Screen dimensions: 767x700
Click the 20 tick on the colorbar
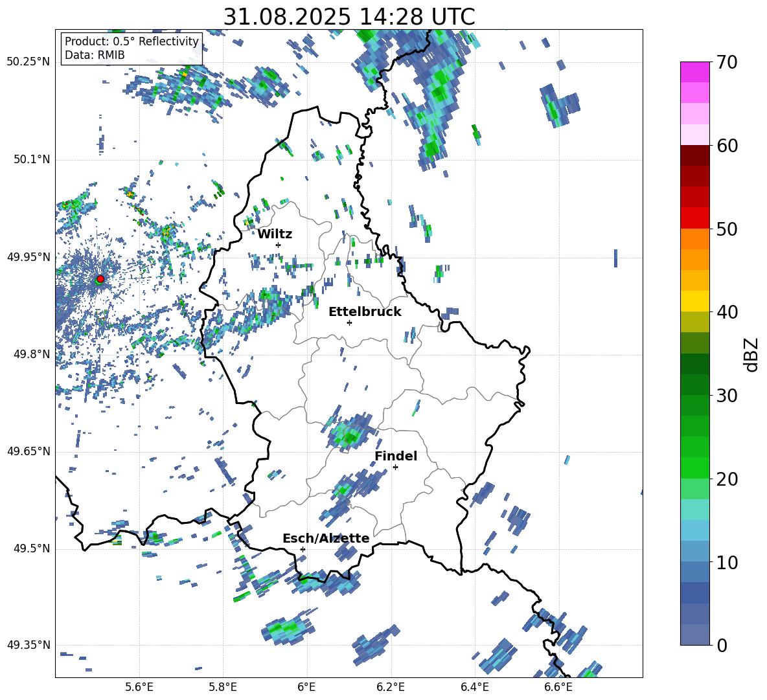point(727,479)
